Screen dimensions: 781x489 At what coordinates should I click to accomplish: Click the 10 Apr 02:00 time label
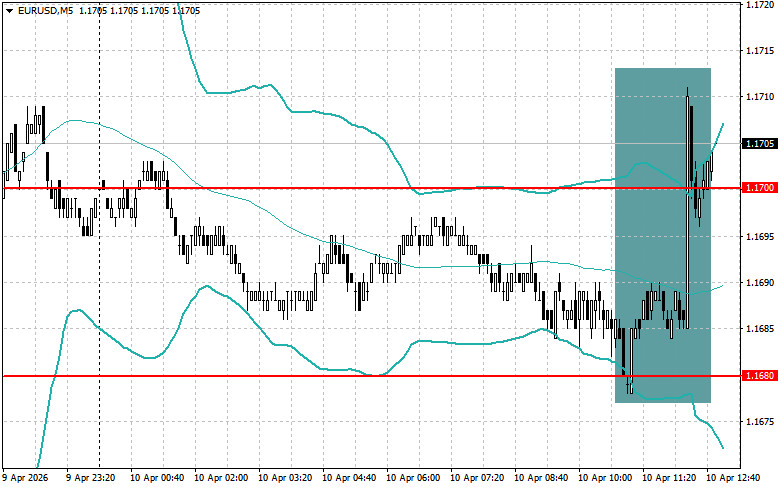[x=221, y=478]
